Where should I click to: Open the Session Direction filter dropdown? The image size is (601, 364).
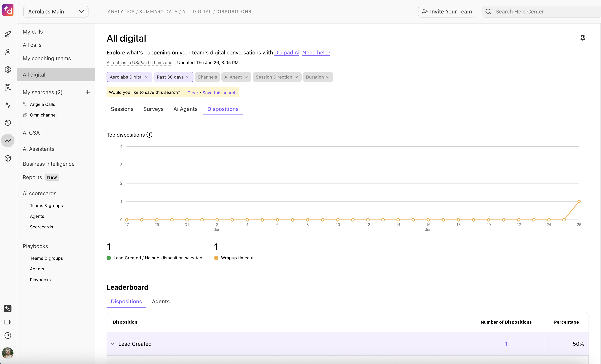point(277,77)
